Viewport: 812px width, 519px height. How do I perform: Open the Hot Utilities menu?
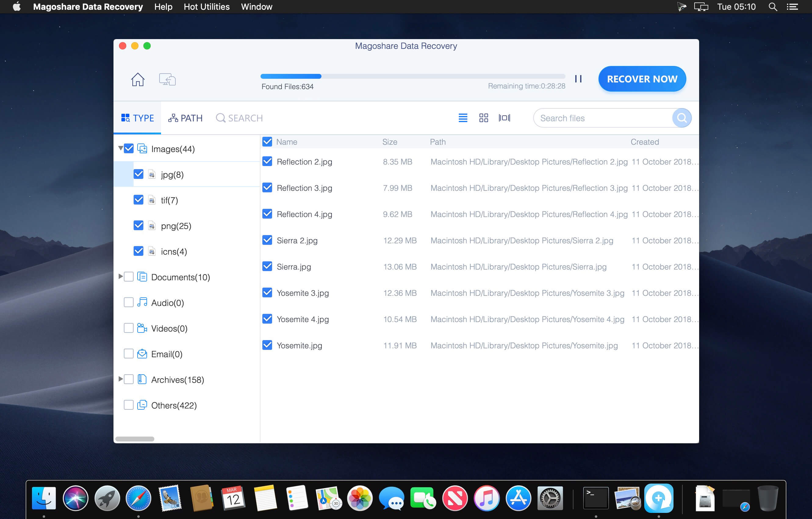point(207,7)
